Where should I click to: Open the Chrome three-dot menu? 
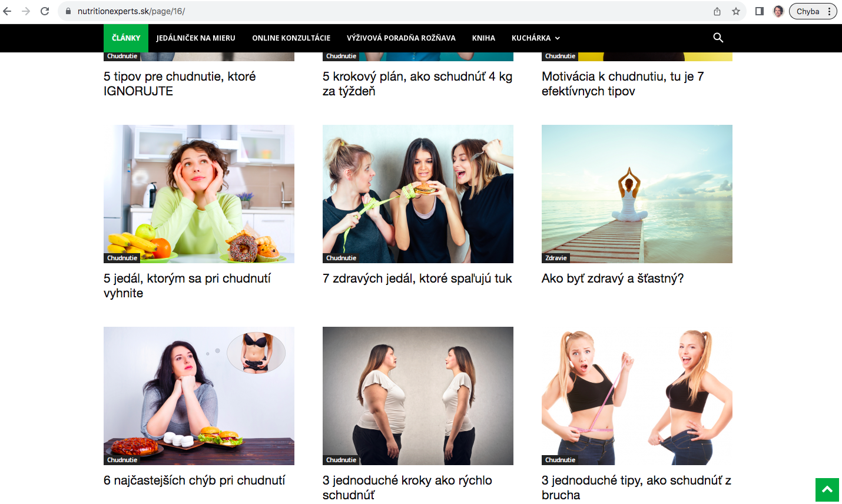click(x=829, y=11)
